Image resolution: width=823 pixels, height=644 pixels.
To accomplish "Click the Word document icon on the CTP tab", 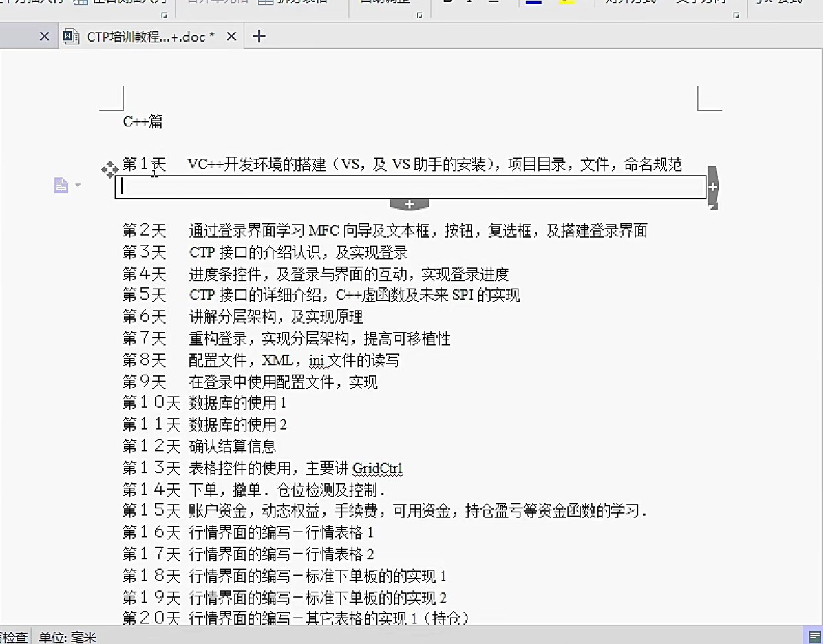I will (x=71, y=36).
